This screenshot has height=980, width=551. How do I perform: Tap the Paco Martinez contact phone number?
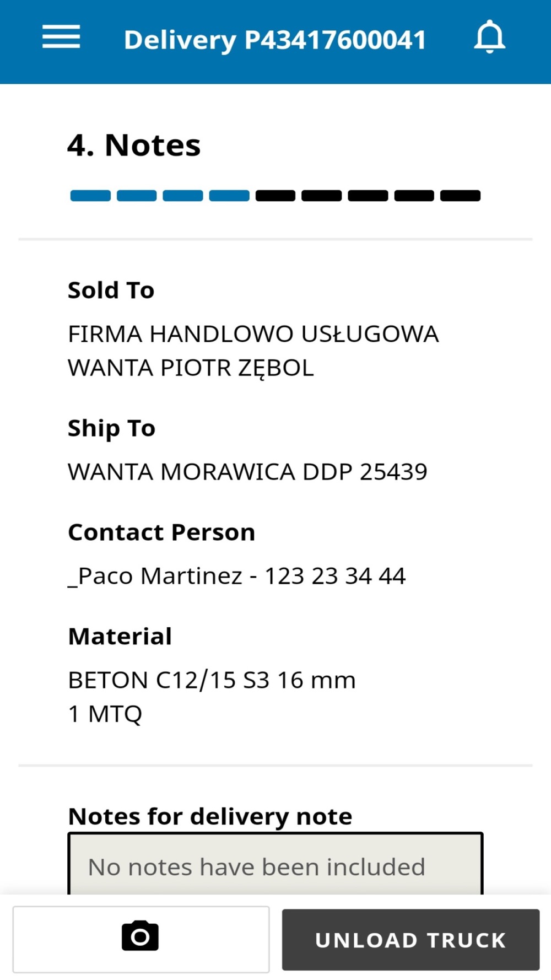coord(335,576)
